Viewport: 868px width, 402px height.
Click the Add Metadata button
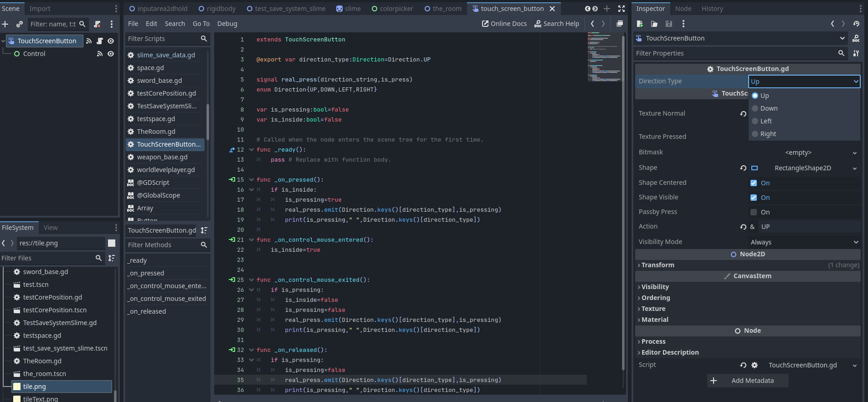click(x=748, y=381)
